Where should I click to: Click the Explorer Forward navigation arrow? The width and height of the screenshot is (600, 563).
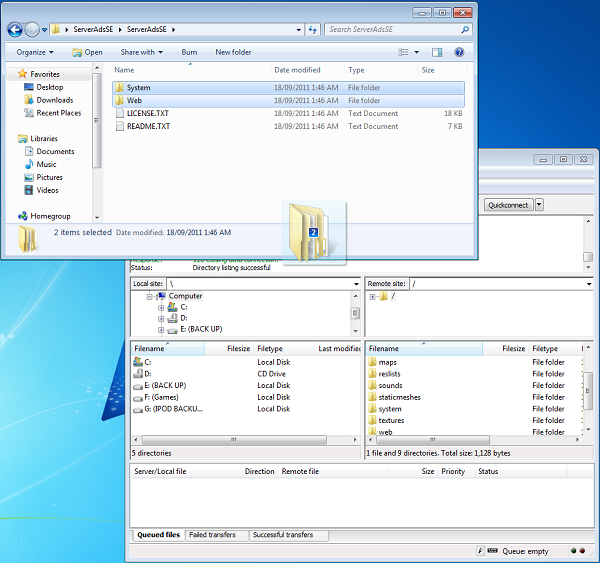click(x=32, y=29)
